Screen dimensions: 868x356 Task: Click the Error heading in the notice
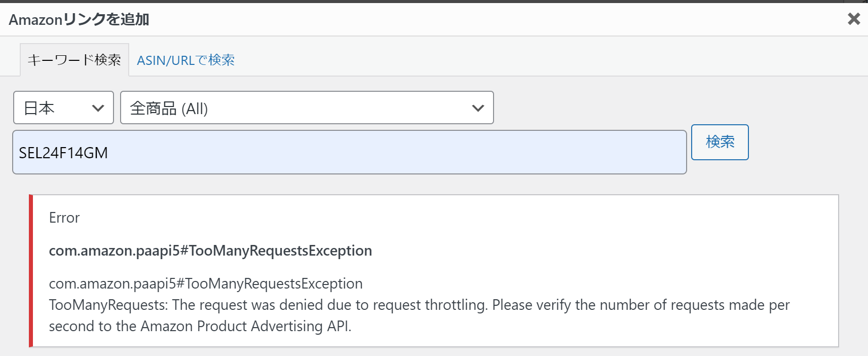point(64,218)
